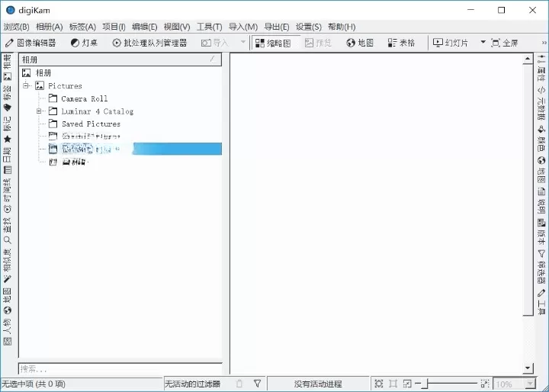Open the 标记 labels star tab

[x=7, y=129]
